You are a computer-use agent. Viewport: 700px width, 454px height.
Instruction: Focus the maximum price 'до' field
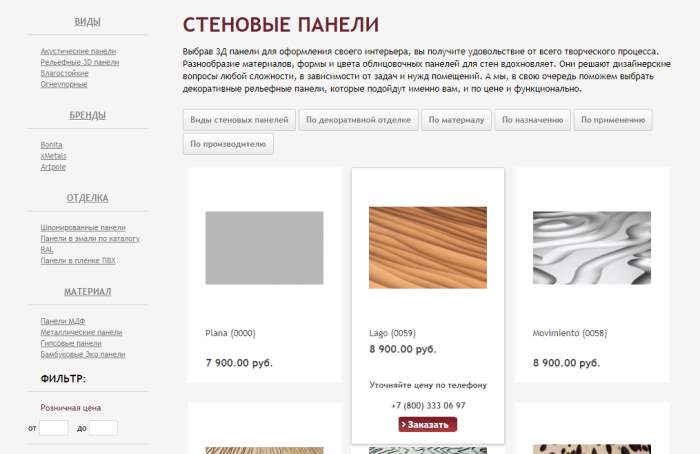click(103, 428)
